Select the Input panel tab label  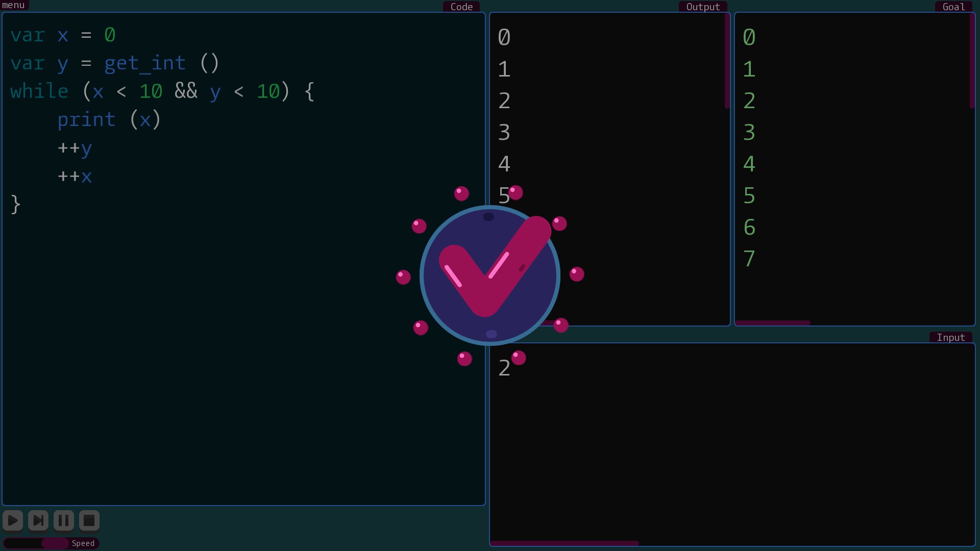coord(950,337)
